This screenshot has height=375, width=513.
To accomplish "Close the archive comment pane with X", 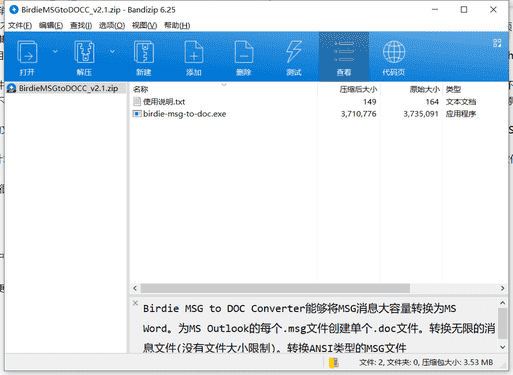I will 135,303.
